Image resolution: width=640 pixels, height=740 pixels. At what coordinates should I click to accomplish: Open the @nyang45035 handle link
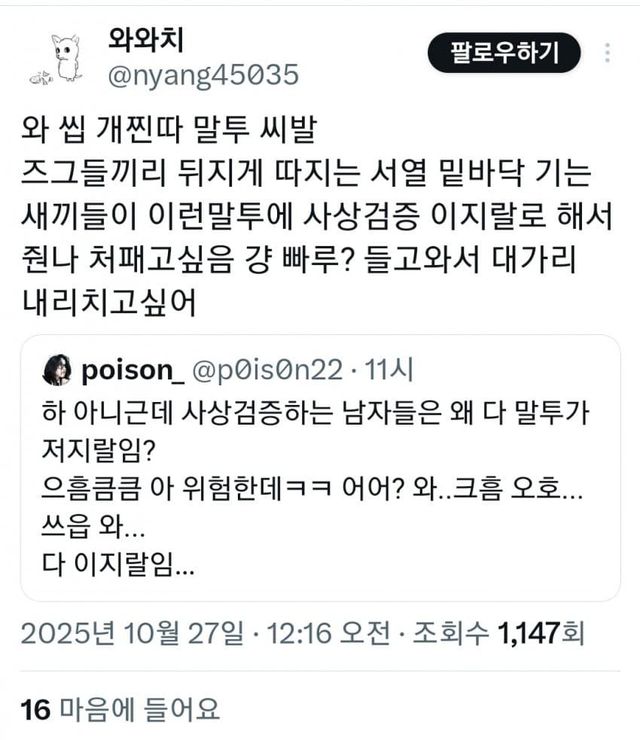[x=203, y=75]
